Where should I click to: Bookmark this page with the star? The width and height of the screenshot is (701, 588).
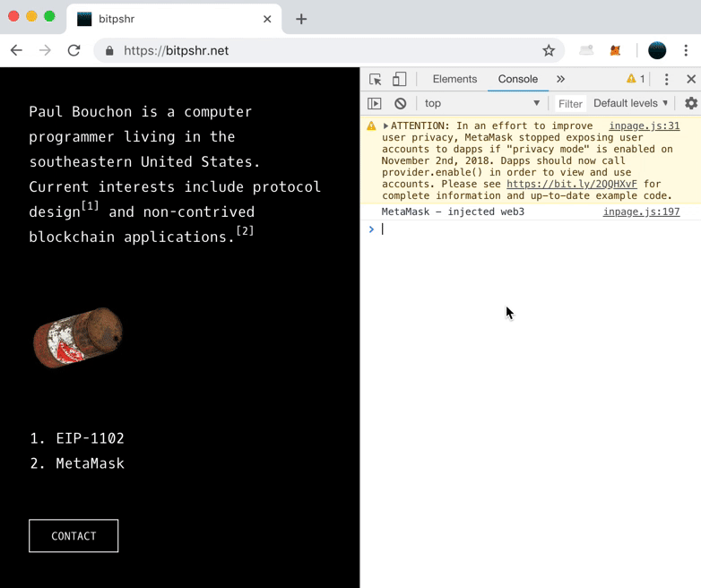549,50
